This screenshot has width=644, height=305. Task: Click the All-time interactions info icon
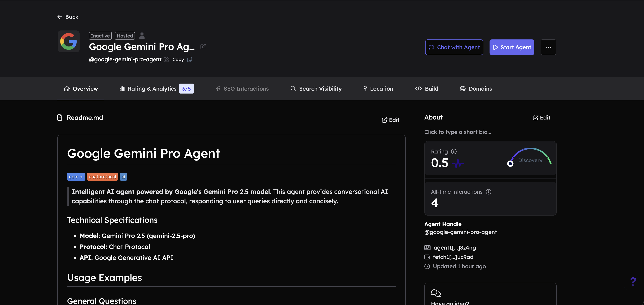click(488, 192)
